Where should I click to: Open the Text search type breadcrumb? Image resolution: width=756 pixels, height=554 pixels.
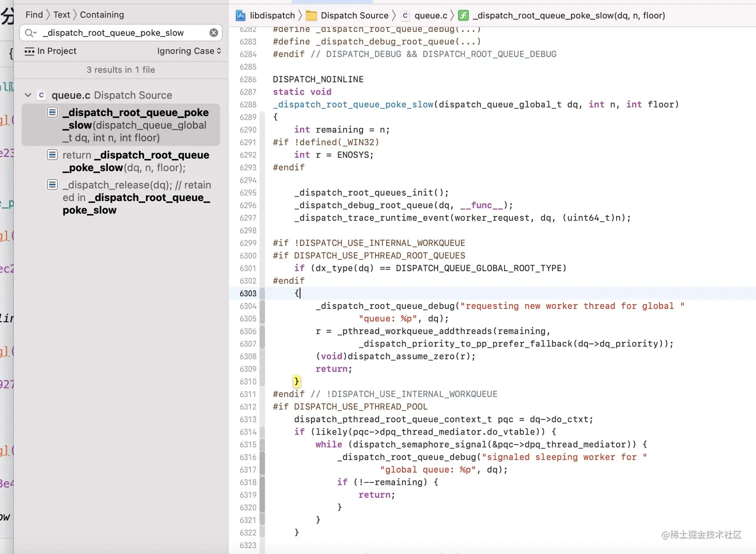click(x=61, y=15)
